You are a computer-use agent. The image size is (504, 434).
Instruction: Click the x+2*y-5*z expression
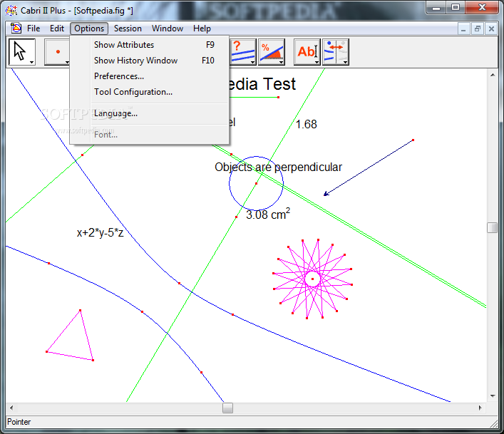(x=100, y=232)
